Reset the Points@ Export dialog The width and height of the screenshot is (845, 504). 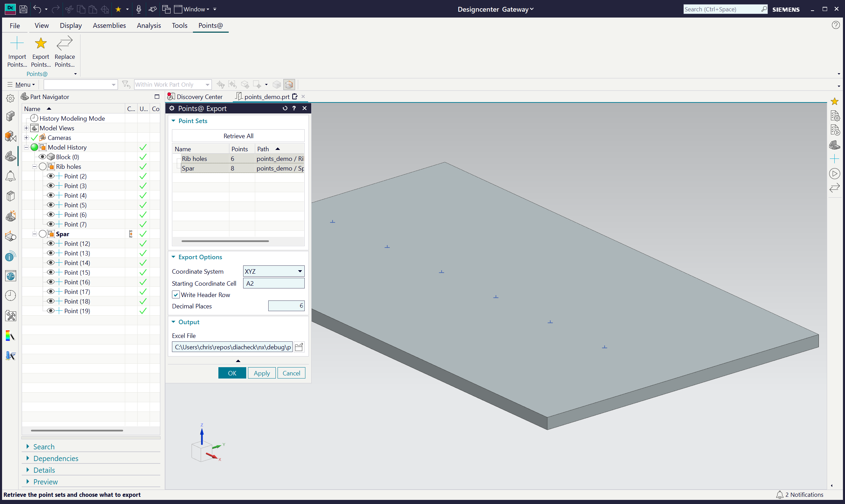pos(285,108)
